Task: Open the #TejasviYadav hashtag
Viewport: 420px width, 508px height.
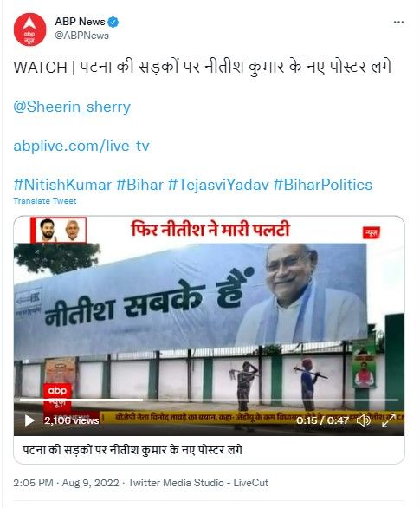Action: point(218,185)
